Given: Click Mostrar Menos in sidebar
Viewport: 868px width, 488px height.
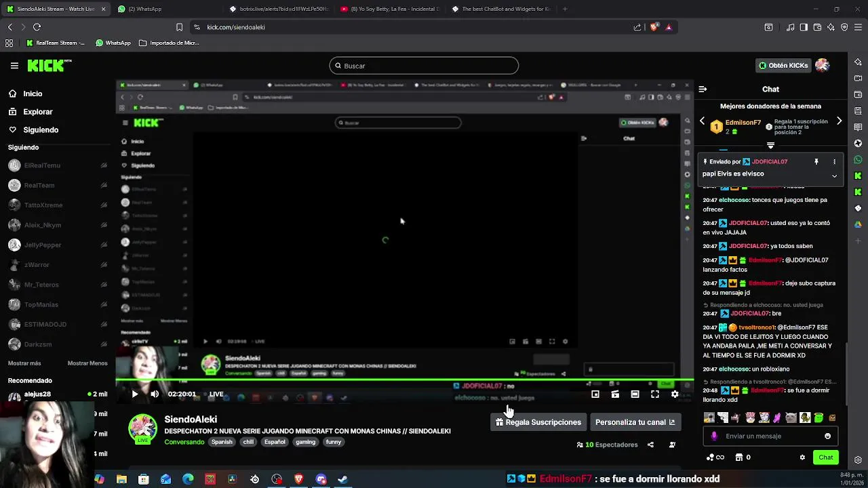Looking at the screenshot, I should point(87,363).
